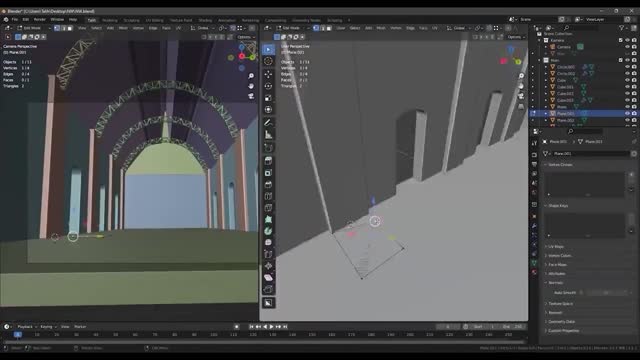The height and width of the screenshot is (360, 640).
Task: Click the Play animation button in timeline
Action: click(271, 327)
